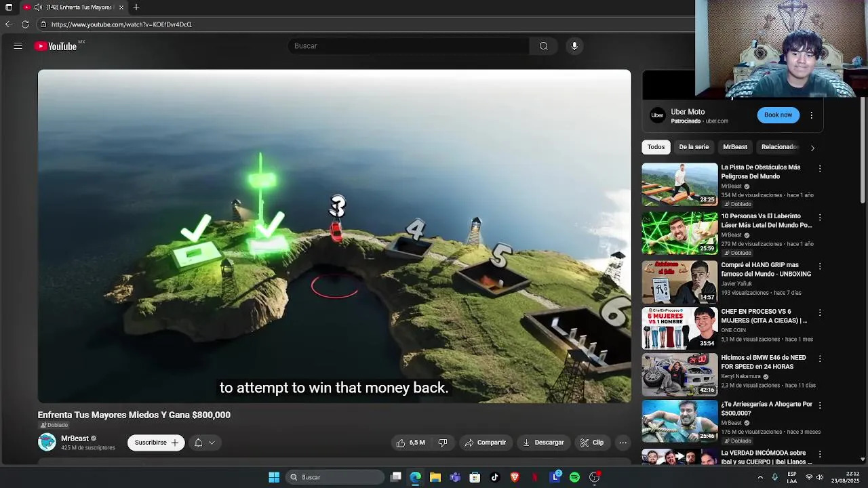Open the BMW E46 Need For Speed thumbnail
Screen dimensions: 868x488
click(x=679, y=375)
